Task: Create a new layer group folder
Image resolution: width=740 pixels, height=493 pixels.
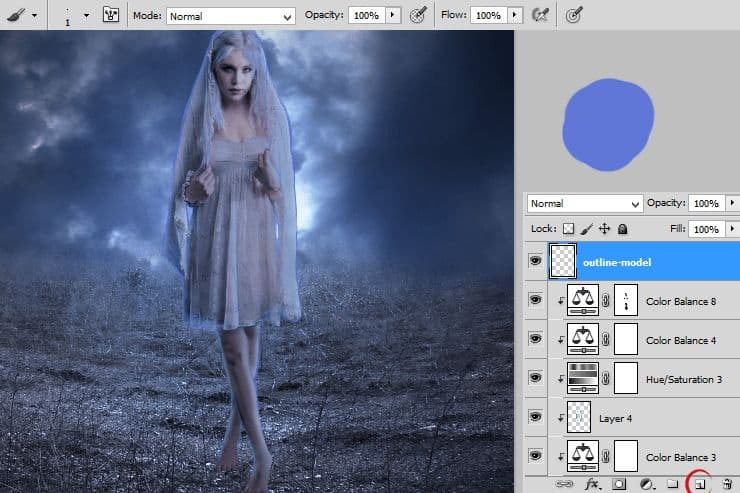Action: pos(673,484)
